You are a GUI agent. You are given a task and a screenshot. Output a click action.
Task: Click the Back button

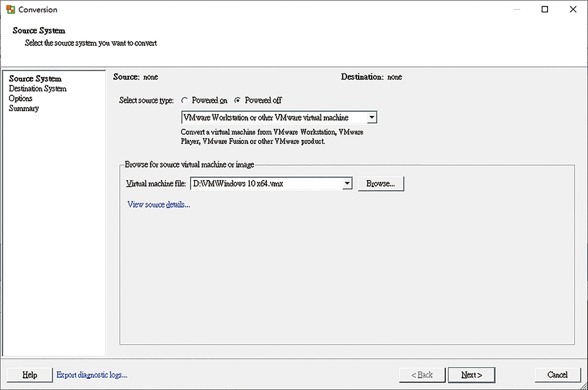click(422, 375)
